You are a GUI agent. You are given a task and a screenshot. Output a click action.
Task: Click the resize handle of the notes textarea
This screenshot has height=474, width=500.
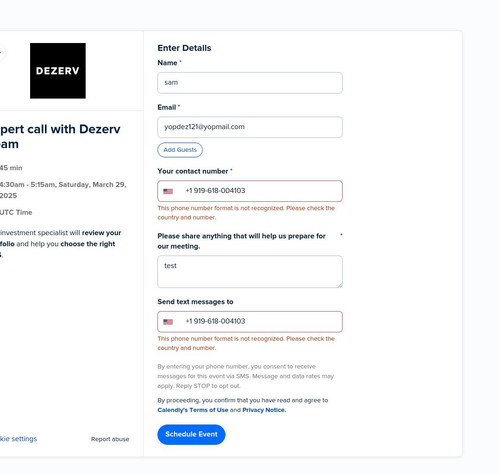click(340, 285)
